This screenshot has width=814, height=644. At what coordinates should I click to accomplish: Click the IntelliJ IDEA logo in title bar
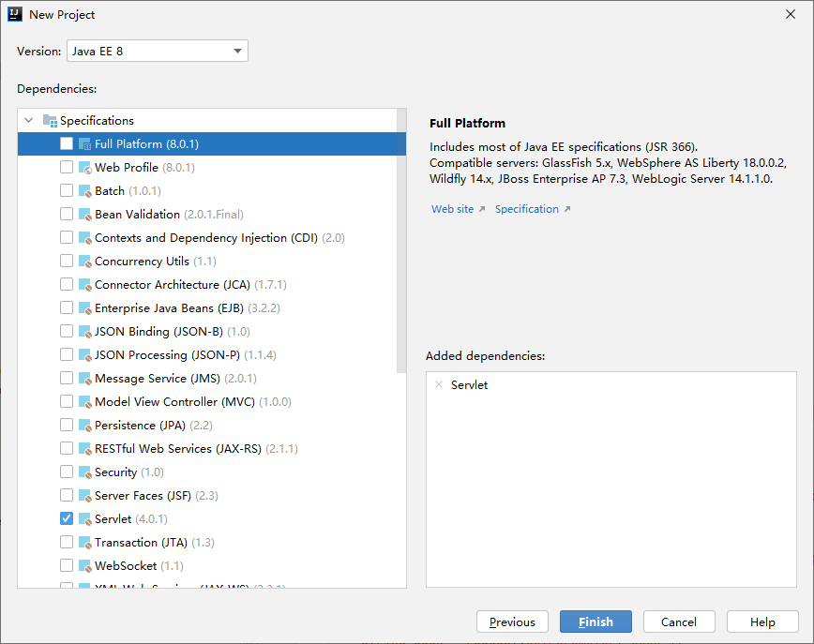click(15, 14)
